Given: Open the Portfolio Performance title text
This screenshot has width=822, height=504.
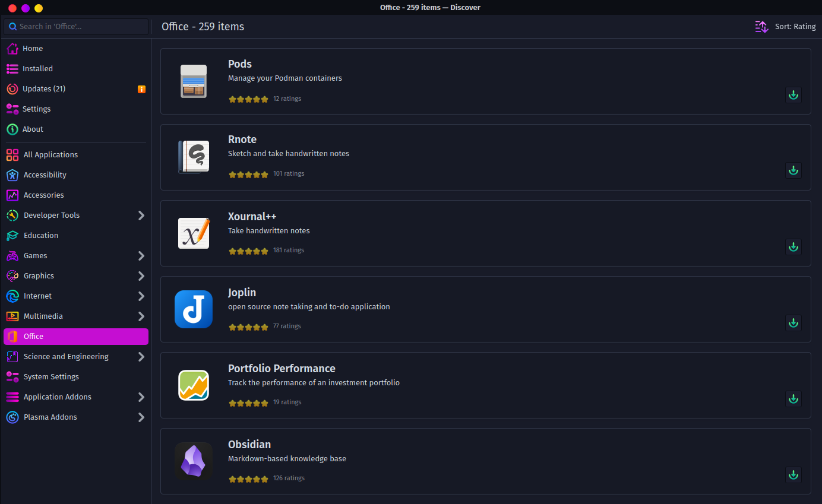Looking at the screenshot, I should pos(282,368).
